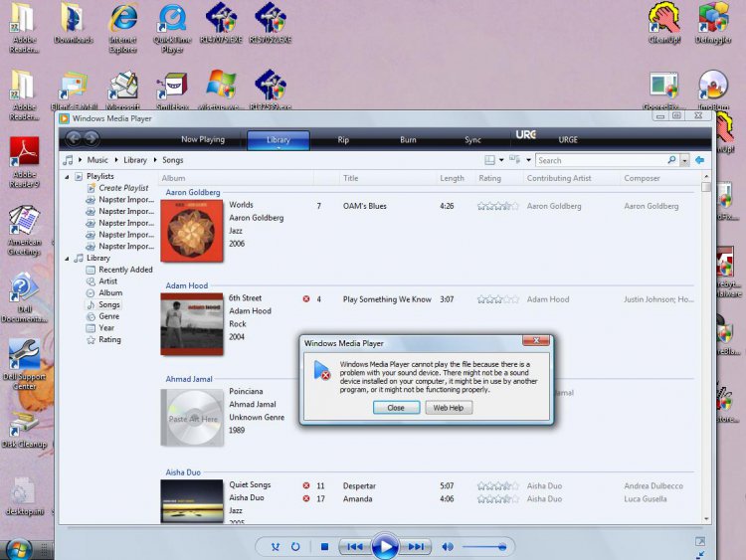Click the Paste Art Here placeholder for Poinciana
The height and width of the screenshot is (560, 746).
pyautogui.click(x=192, y=418)
